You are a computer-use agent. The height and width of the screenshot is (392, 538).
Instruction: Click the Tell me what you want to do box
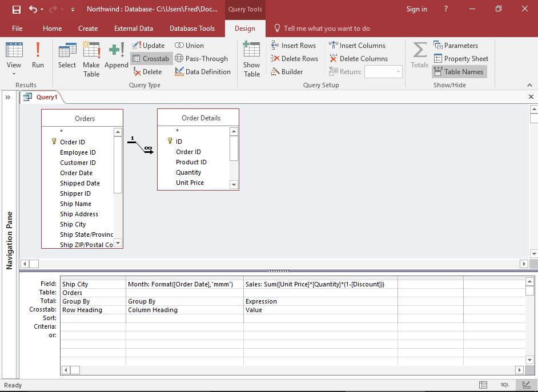(322, 29)
